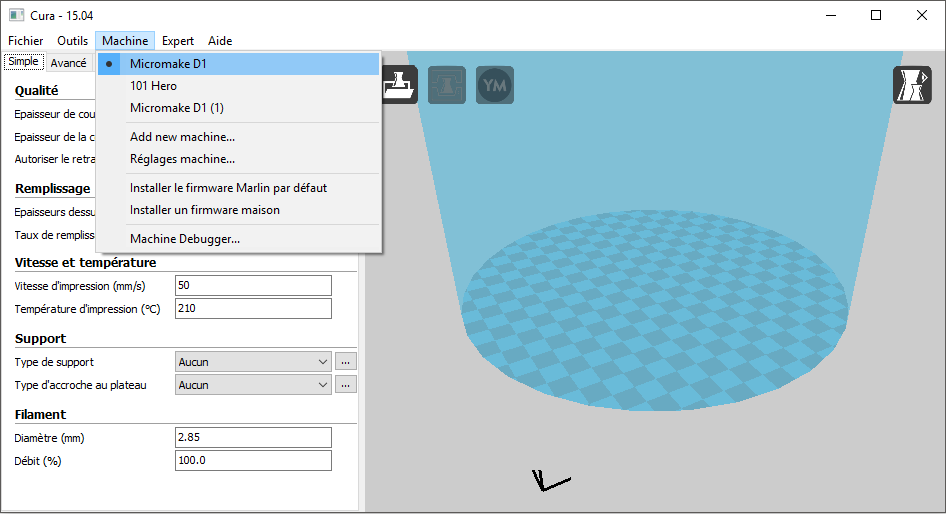The image size is (946, 514).
Task: Click the greyed-out print/slice icon
Action: click(x=446, y=85)
